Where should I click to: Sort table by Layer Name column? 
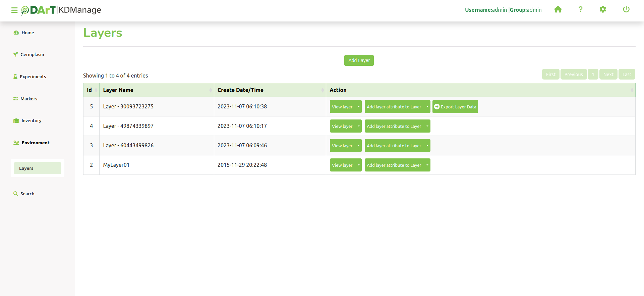[157, 90]
